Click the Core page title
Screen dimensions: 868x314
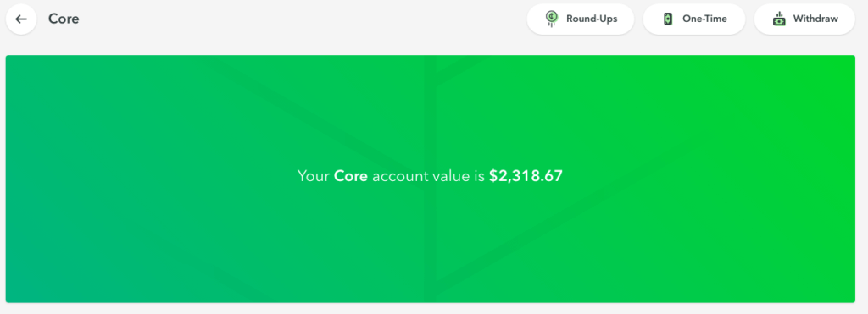(x=64, y=19)
